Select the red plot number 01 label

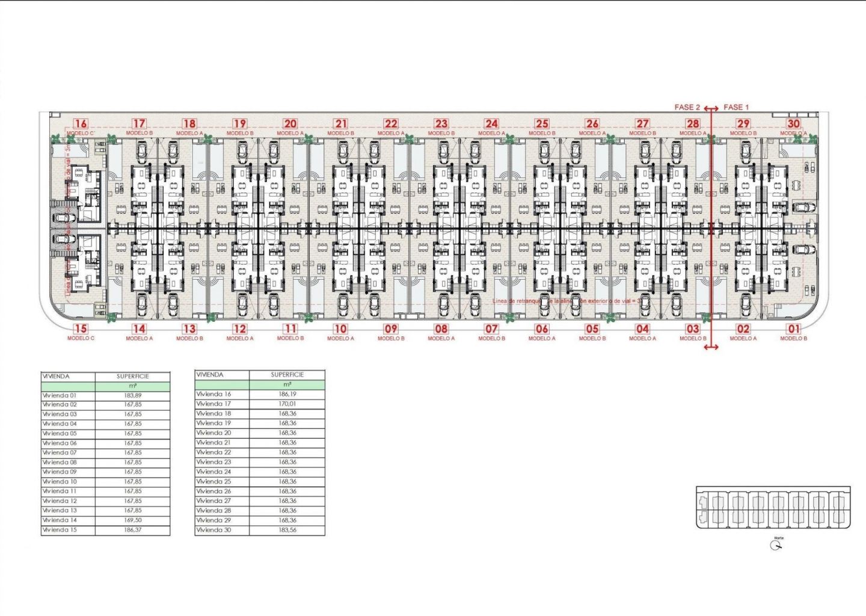[x=794, y=329]
